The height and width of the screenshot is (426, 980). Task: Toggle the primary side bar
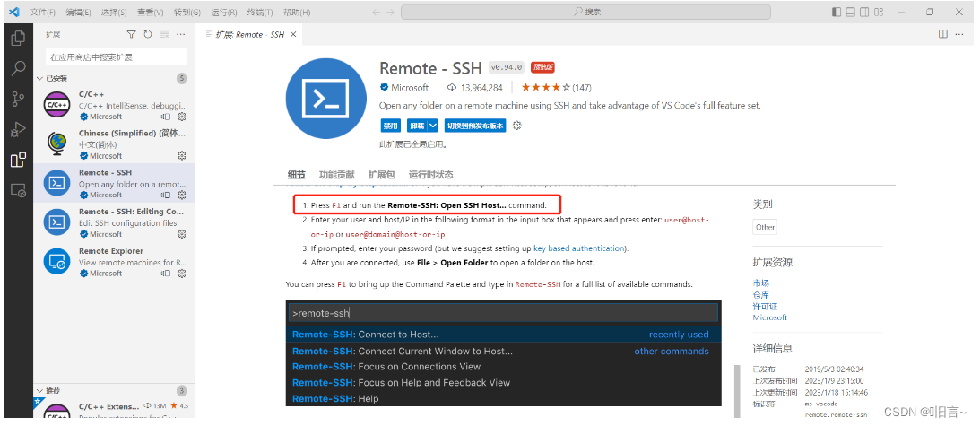(837, 12)
